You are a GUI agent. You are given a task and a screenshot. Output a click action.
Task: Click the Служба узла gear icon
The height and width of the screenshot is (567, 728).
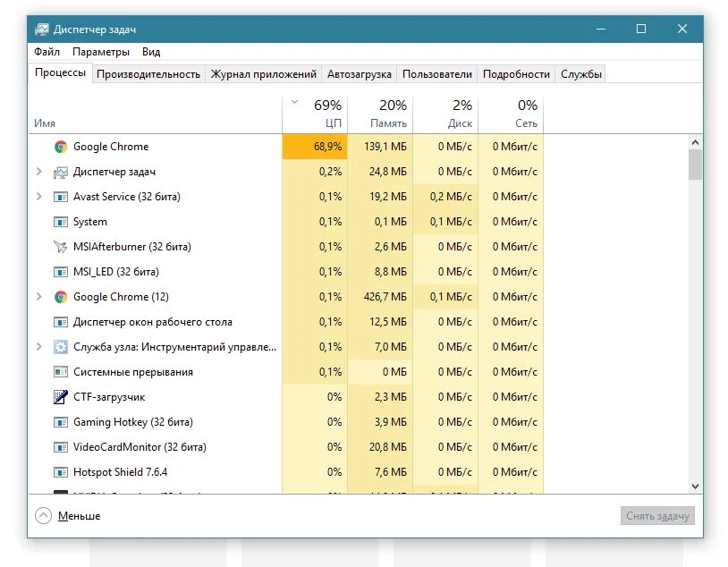pyautogui.click(x=60, y=347)
